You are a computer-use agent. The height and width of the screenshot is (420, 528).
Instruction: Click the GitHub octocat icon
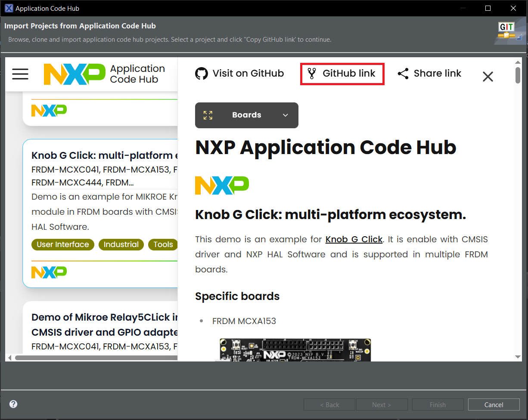[x=201, y=74]
